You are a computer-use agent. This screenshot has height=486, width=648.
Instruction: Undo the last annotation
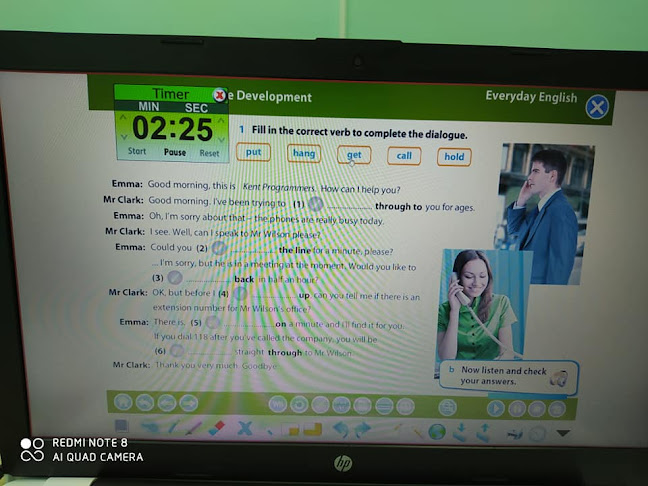pos(340,430)
